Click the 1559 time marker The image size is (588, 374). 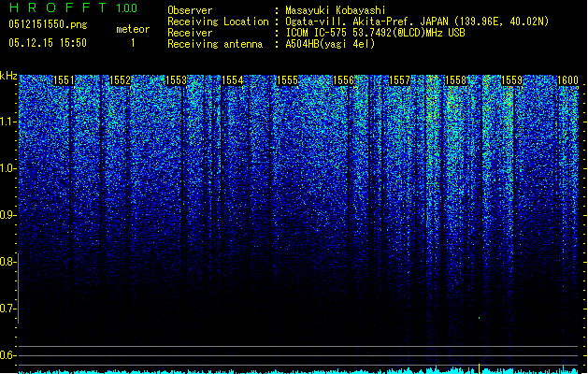511,80
